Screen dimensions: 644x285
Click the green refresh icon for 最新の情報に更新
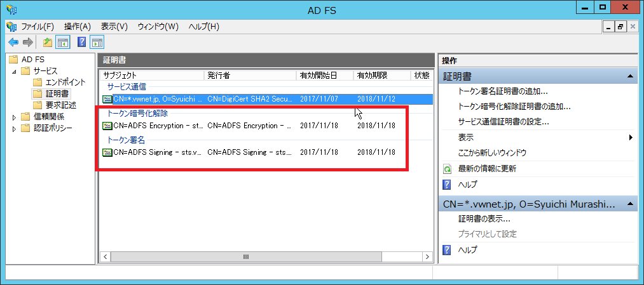click(448, 169)
